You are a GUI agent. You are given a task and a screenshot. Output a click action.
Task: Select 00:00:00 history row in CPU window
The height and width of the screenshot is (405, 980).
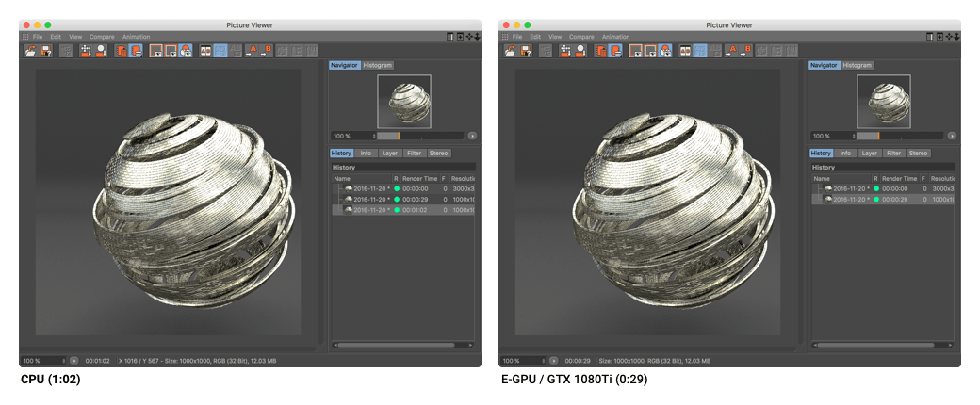403,188
